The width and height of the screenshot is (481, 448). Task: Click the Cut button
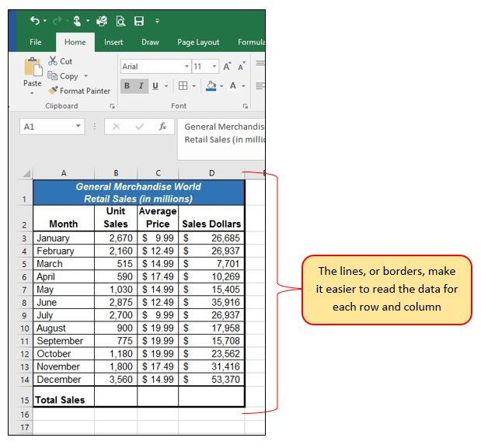click(x=60, y=61)
